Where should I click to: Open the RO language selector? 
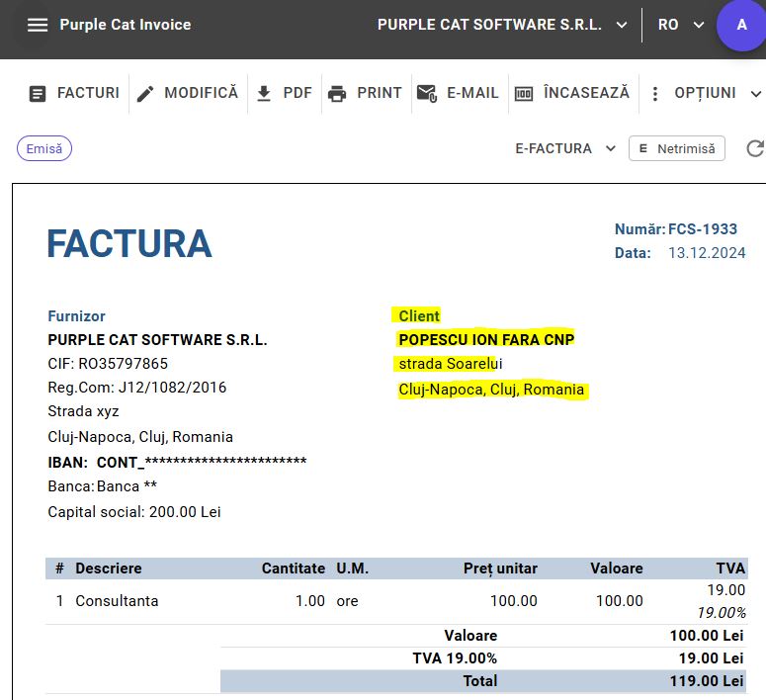[x=681, y=25]
